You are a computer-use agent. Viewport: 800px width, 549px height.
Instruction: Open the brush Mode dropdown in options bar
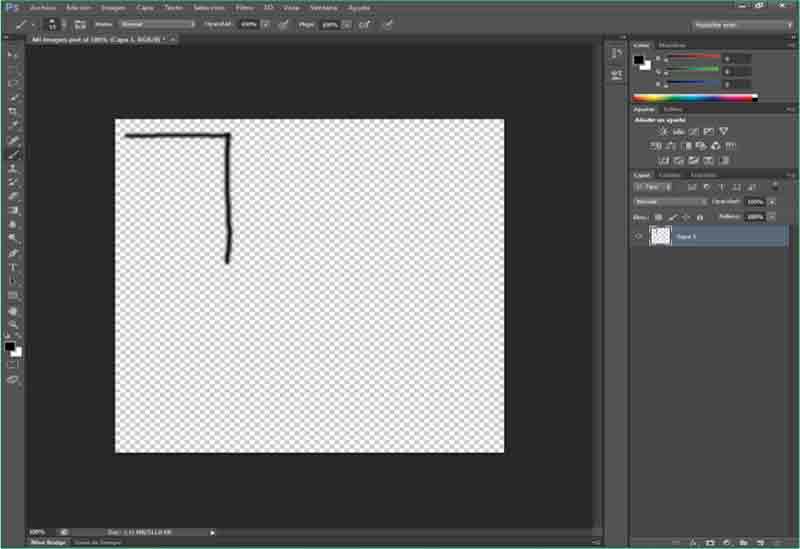click(x=157, y=23)
